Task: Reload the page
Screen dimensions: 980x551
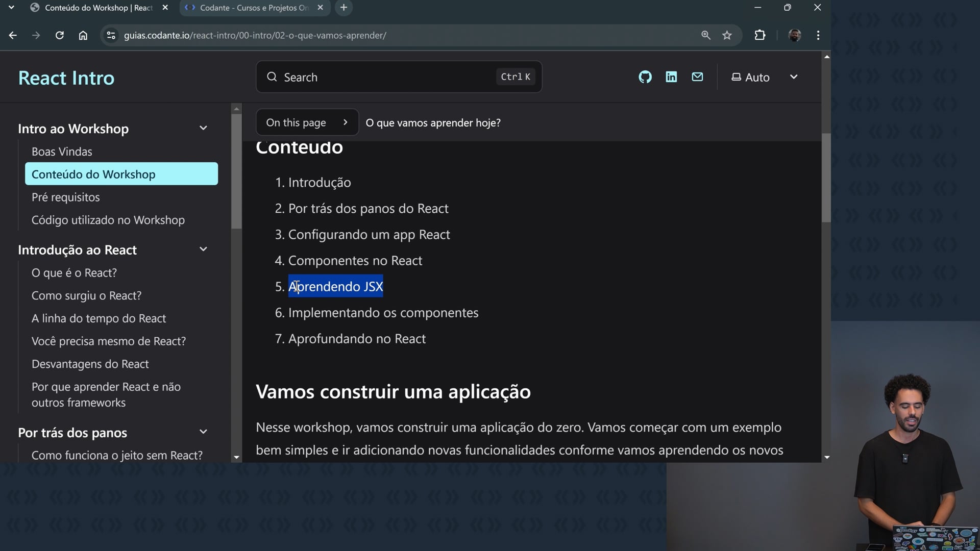Action: 60,35
